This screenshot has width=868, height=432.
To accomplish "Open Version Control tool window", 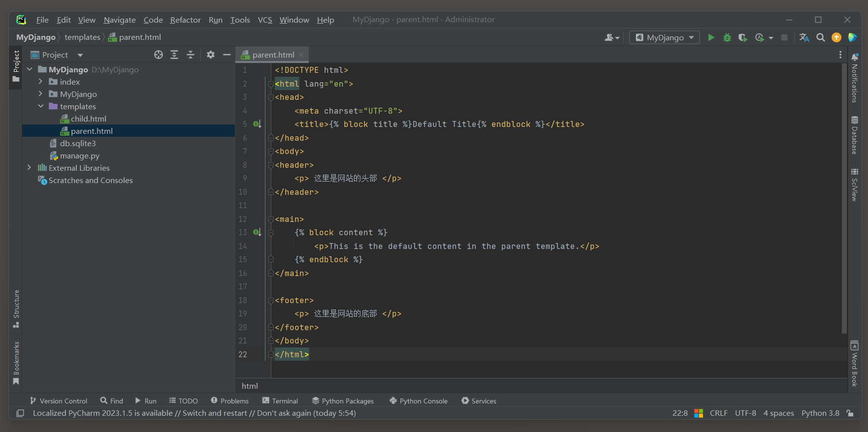I will point(59,401).
